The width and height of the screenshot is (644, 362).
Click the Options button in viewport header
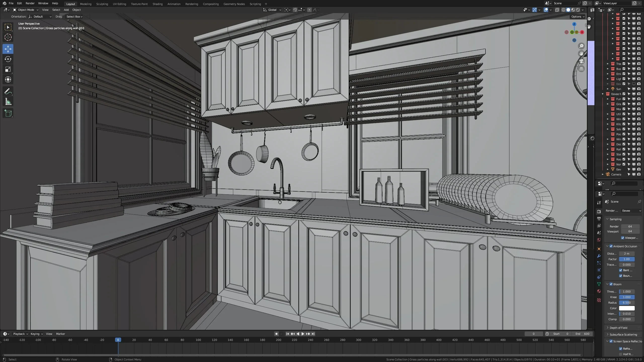coord(577,17)
